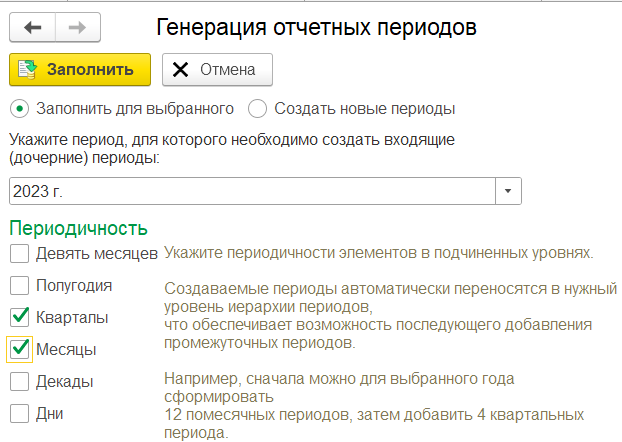Click the green Периодичность section header
The height and width of the screenshot is (442, 622).
[79, 229]
